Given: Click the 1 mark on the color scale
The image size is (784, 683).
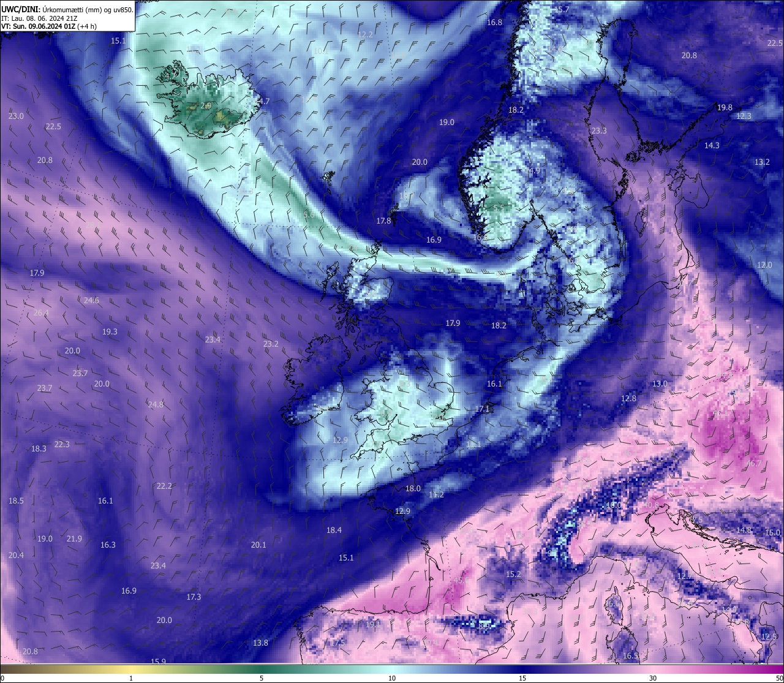Looking at the screenshot, I should pos(131,678).
